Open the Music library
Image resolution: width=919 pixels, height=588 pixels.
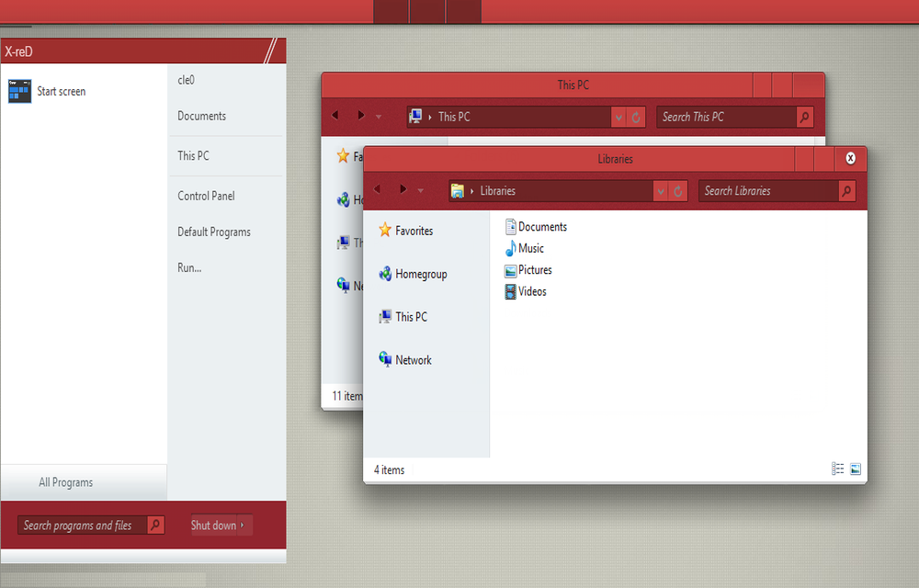click(529, 248)
